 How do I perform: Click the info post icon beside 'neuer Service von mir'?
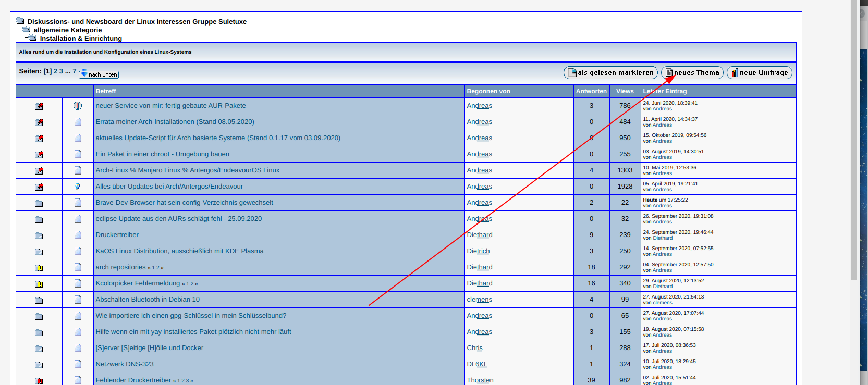[x=78, y=106]
